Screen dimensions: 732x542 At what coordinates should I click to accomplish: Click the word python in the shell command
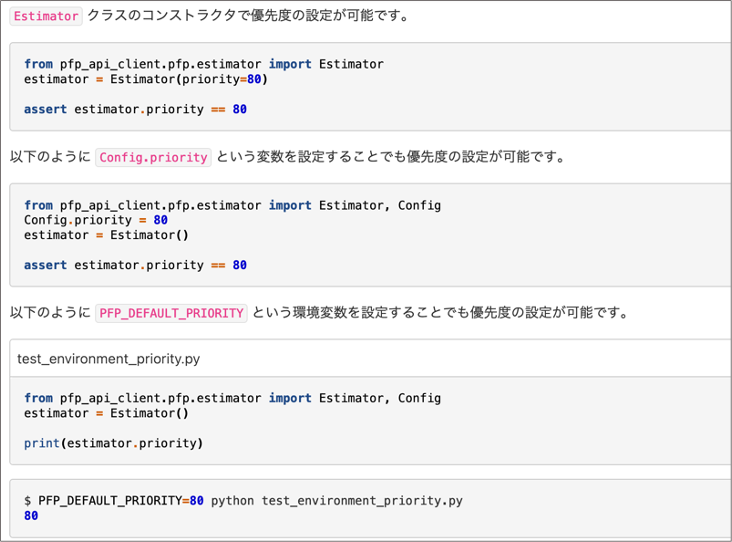pos(232,500)
